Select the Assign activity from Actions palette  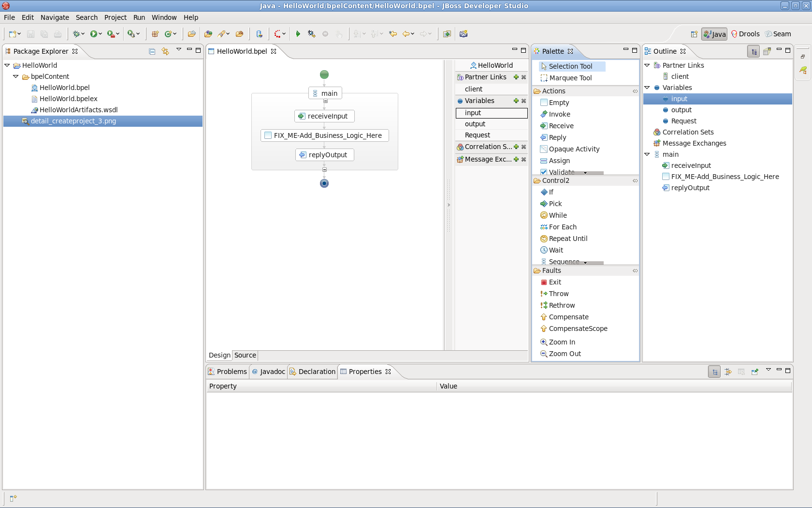click(559, 161)
